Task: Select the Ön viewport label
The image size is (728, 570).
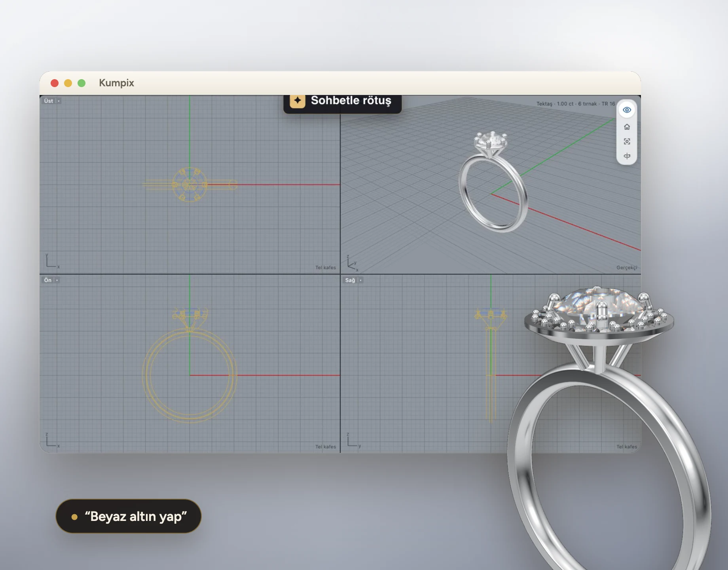Action: pyautogui.click(x=47, y=280)
